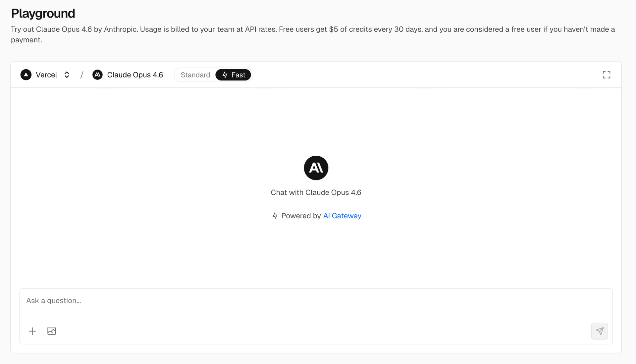
Task: Click the Chat with Claude Opus 4.6 text
Action: click(316, 193)
